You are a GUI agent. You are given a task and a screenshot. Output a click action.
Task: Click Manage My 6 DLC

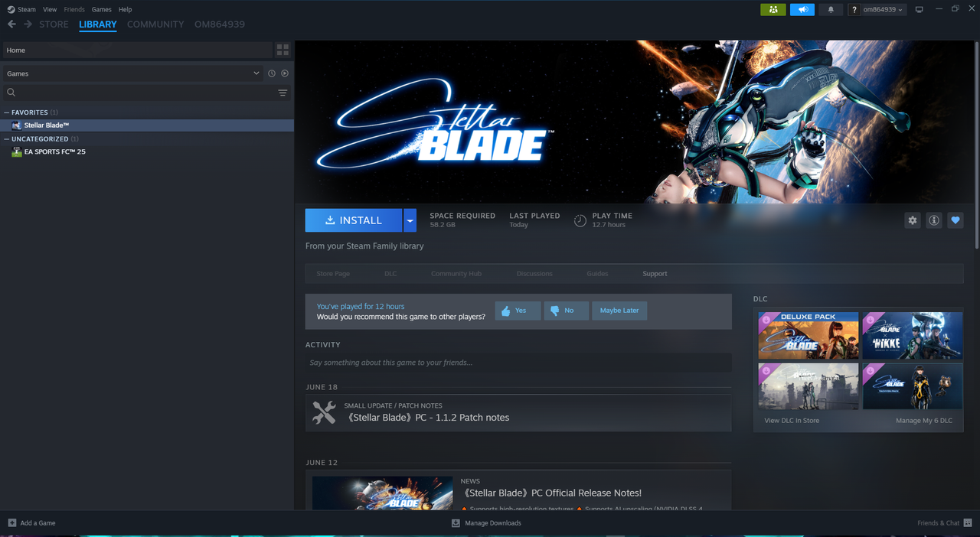tap(924, 421)
